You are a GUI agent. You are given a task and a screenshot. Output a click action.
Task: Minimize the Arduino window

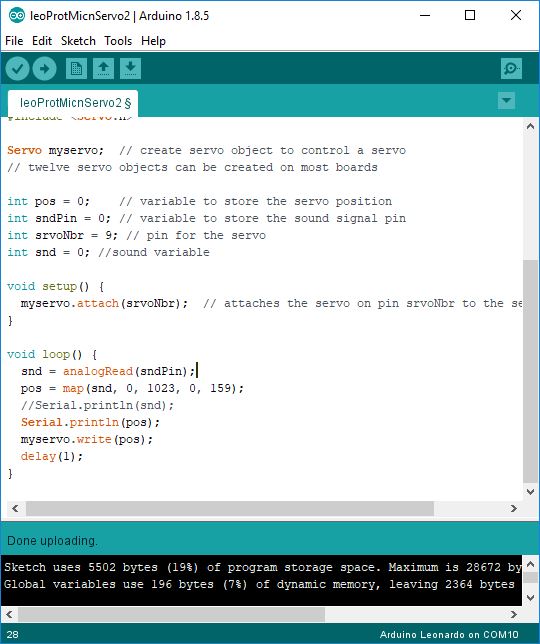tap(425, 16)
